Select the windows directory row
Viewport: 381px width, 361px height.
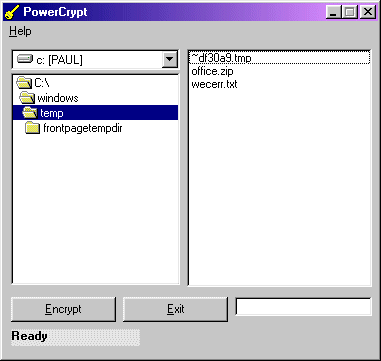[95, 98]
